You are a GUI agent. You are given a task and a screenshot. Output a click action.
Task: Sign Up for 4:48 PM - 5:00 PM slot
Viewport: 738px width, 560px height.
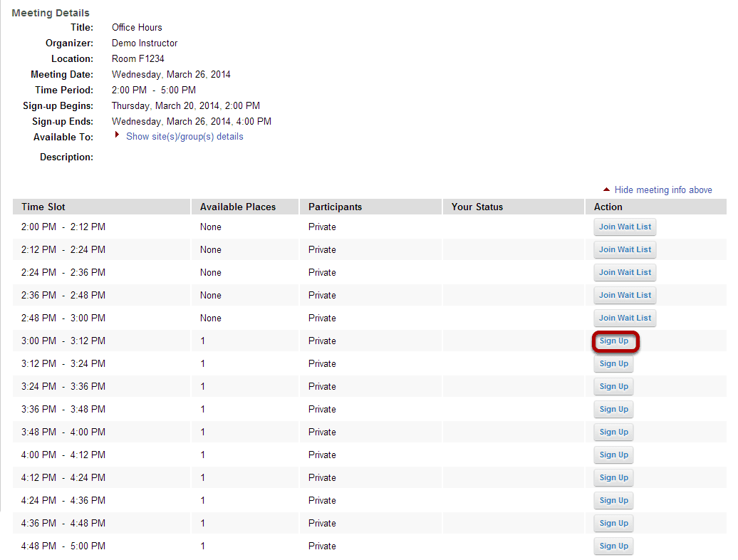point(614,546)
